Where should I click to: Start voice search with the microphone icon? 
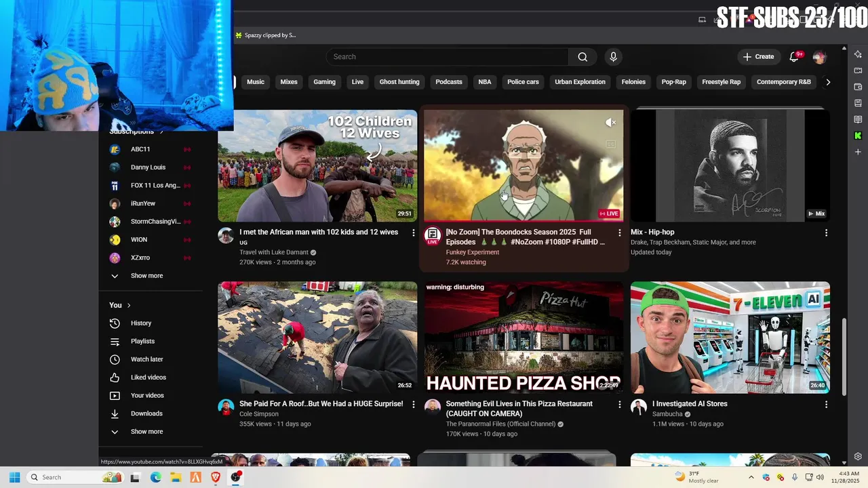tap(613, 57)
